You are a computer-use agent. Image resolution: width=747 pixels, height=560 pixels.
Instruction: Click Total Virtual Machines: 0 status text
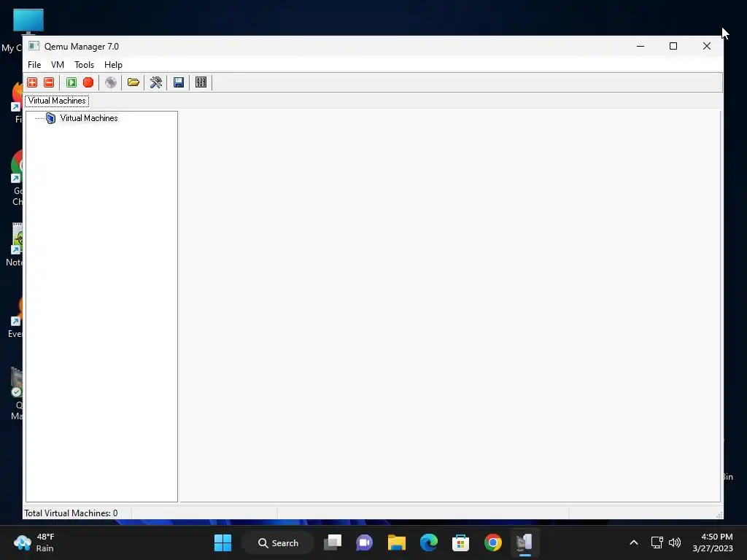point(71,513)
